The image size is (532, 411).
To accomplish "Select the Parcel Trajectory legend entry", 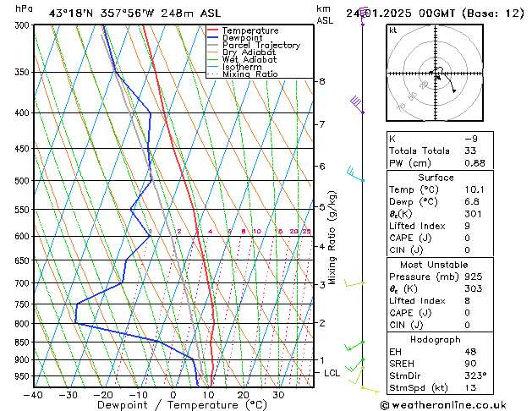I will tap(261, 45).
